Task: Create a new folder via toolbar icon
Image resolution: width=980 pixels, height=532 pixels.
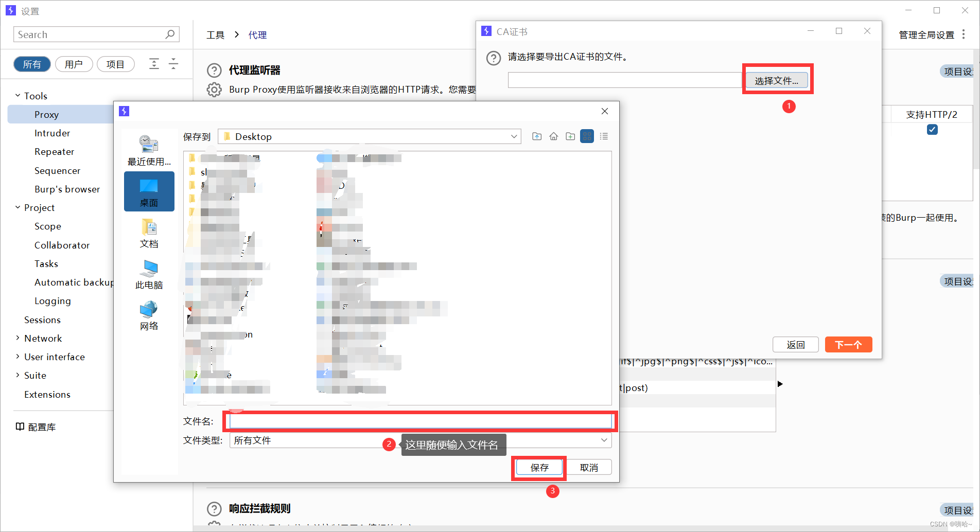Action: (x=570, y=136)
